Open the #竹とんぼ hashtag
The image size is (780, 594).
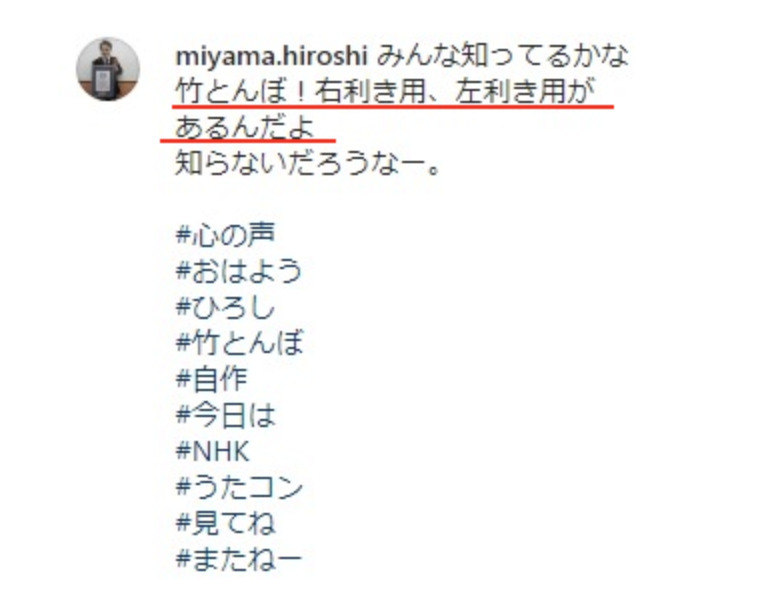[x=239, y=343]
